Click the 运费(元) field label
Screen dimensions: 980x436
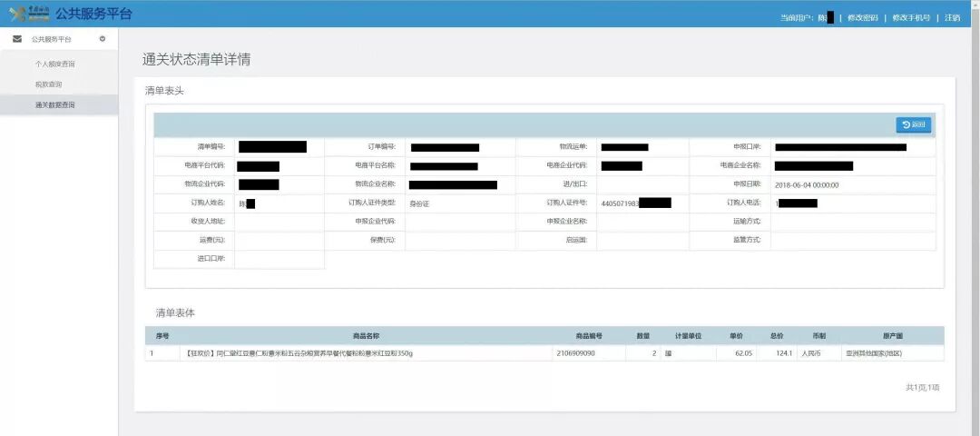click(x=211, y=240)
